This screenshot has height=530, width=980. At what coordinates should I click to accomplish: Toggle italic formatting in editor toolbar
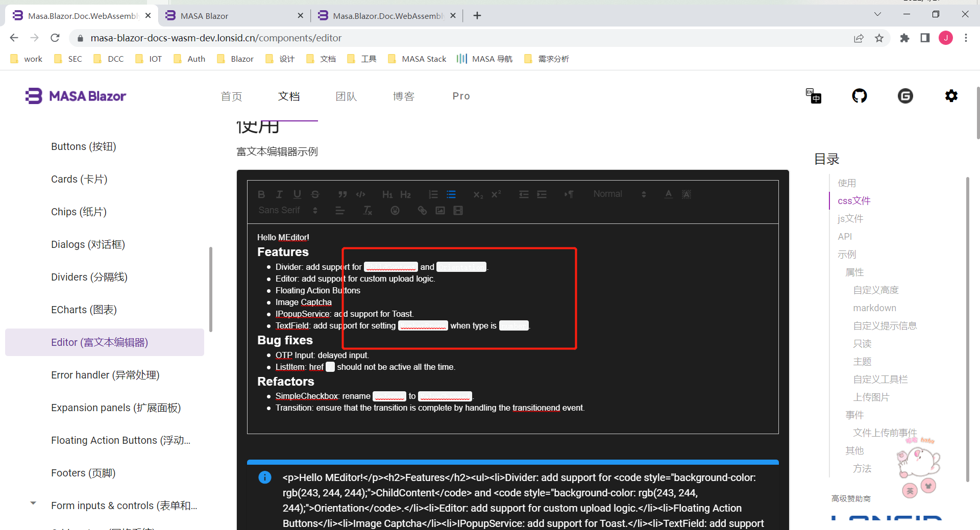pyautogui.click(x=279, y=194)
